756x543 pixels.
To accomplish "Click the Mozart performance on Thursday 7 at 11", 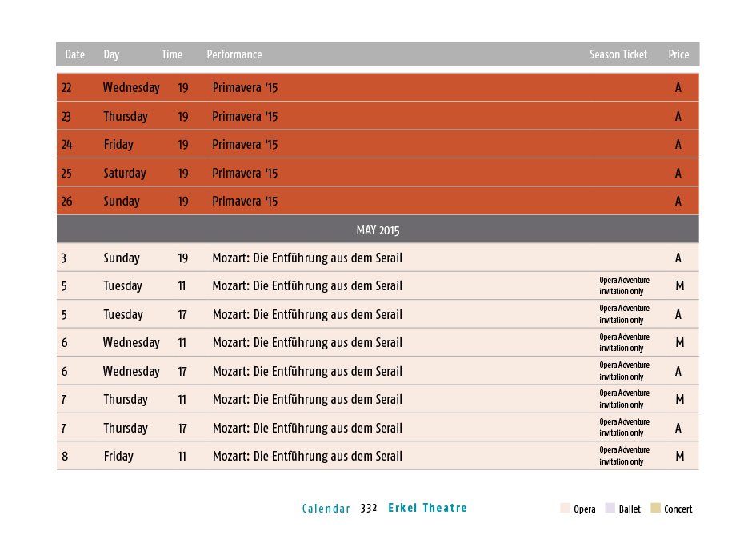I will pos(308,399).
